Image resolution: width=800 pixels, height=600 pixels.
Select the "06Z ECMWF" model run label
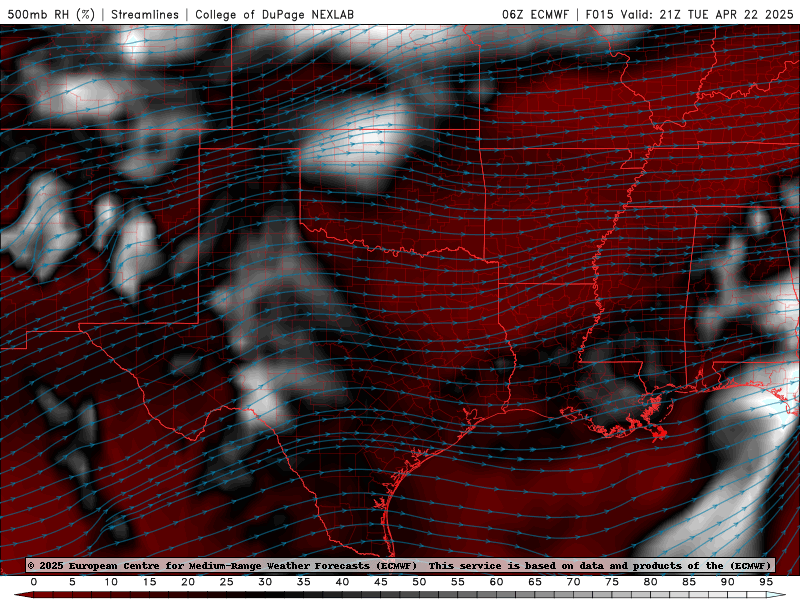[535, 14]
